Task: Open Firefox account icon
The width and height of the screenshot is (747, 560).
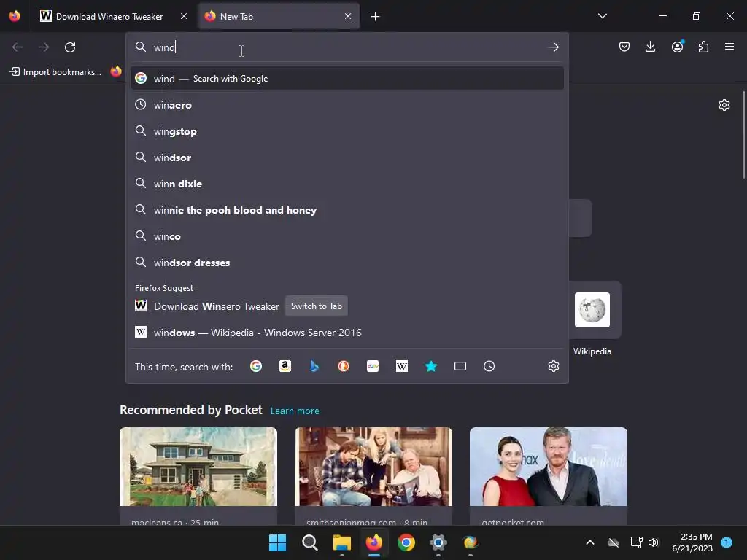Action: pyautogui.click(x=677, y=47)
